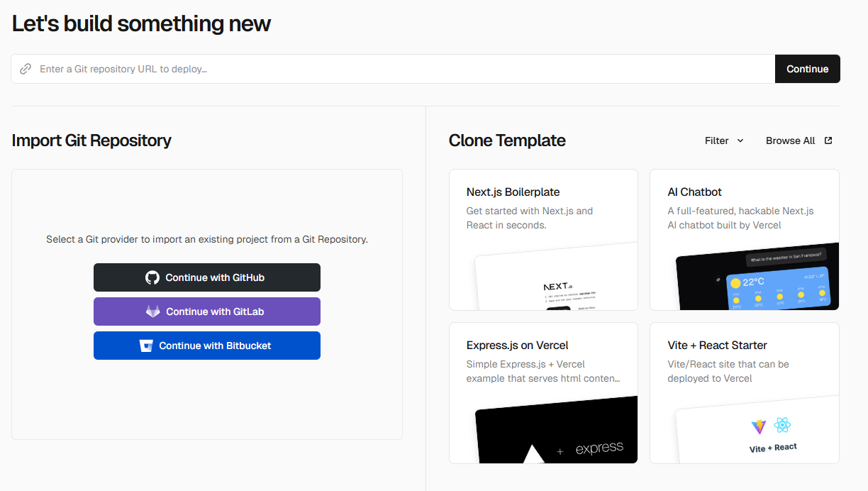Click the express wordmark in Express.js preview
Viewport: 868px width, 491px height.
pyautogui.click(x=599, y=448)
